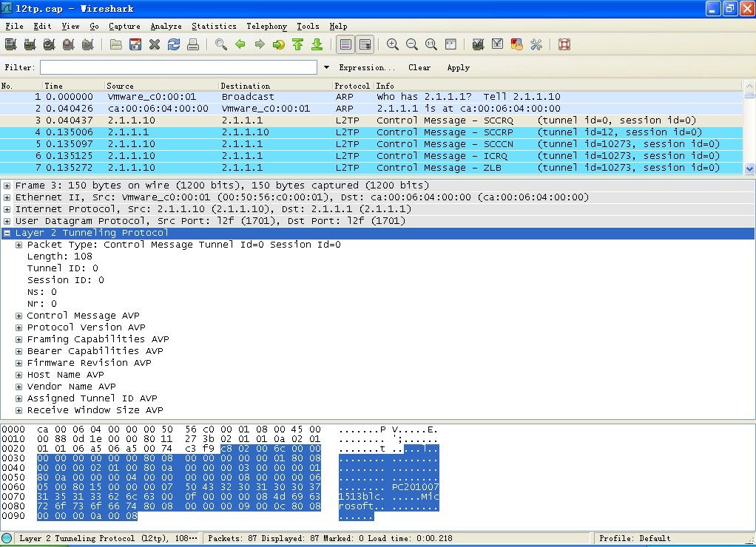Click the Open capture file folder icon

coord(116,44)
